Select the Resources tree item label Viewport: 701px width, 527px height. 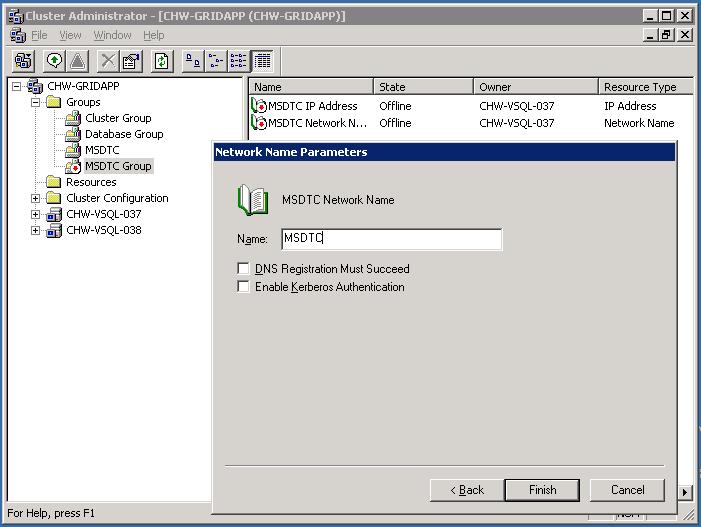tap(91, 182)
